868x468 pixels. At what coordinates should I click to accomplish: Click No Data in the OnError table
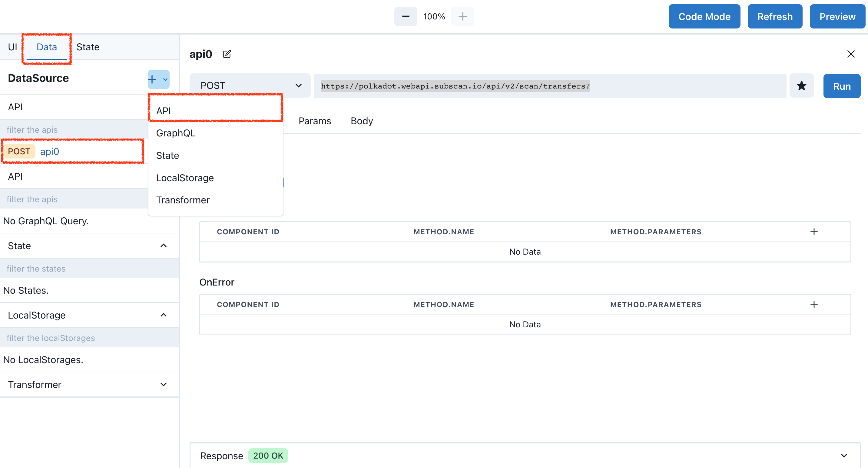tap(525, 324)
